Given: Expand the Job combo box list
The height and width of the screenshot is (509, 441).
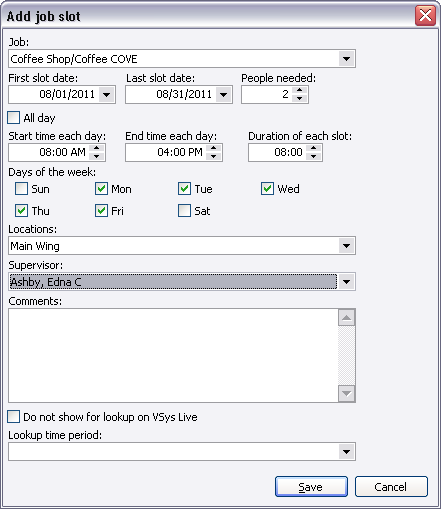Looking at the screenshot, I should pos(347,59).
